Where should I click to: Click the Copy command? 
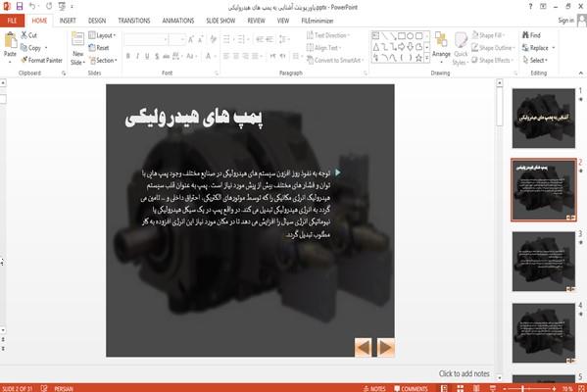tap(30, 48)
